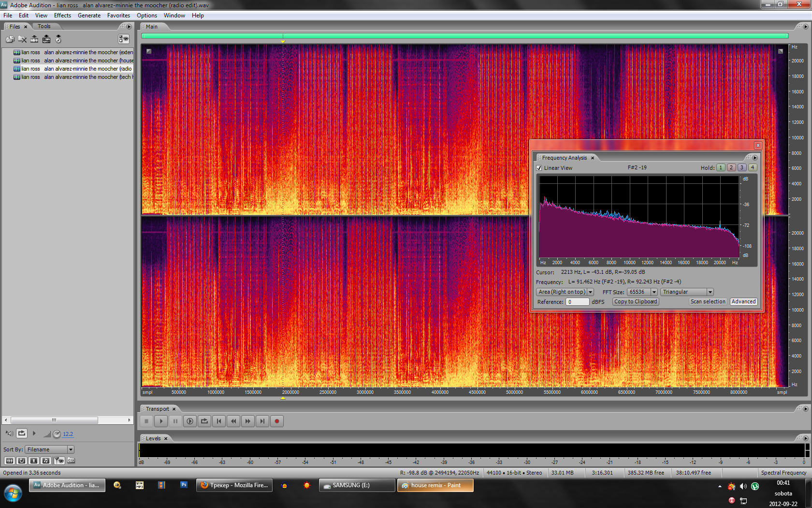Viewport: 812px width, 508px height.
Task: Click Go to Beginning transport button
Action: [x=219, y=421]
